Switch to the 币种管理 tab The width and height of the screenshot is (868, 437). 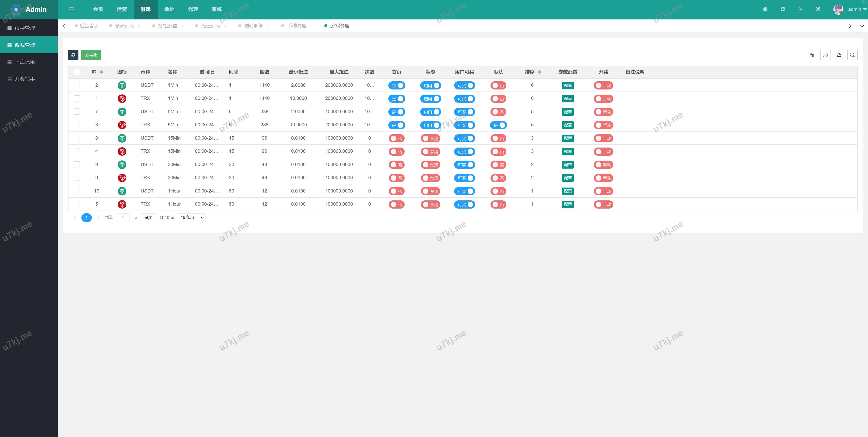pyautogui.click(x=297, y=26)
